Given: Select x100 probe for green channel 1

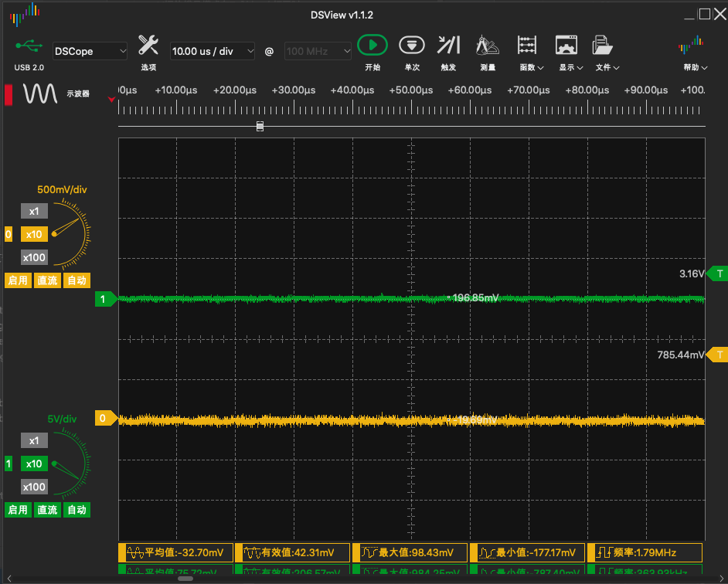Looking at the screenshot, I should click(34, 487).
